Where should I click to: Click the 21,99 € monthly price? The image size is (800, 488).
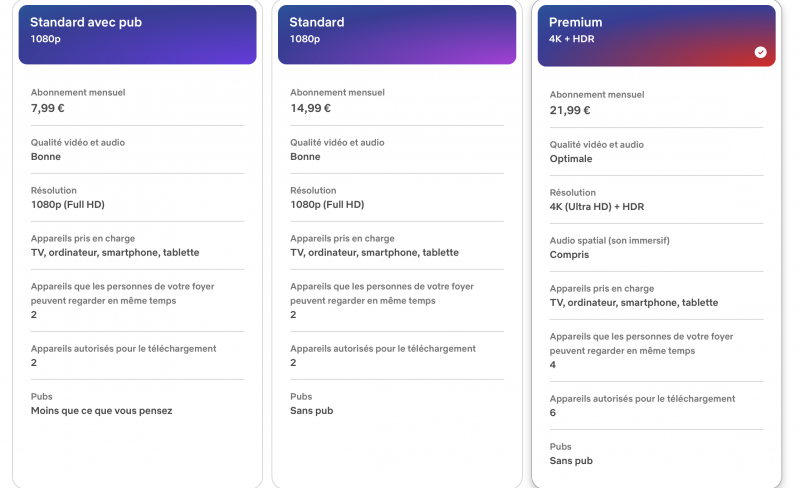click(570, 110)
